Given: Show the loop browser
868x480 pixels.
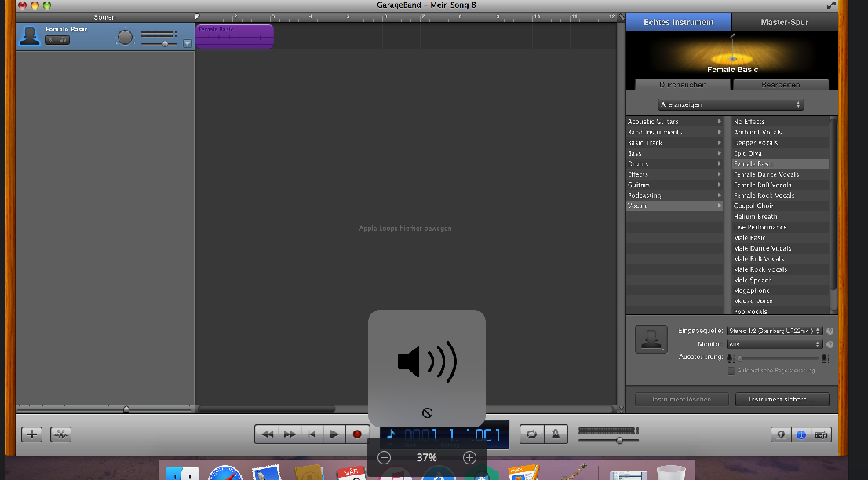Looking at the screenshot, I should coord(781,434).
